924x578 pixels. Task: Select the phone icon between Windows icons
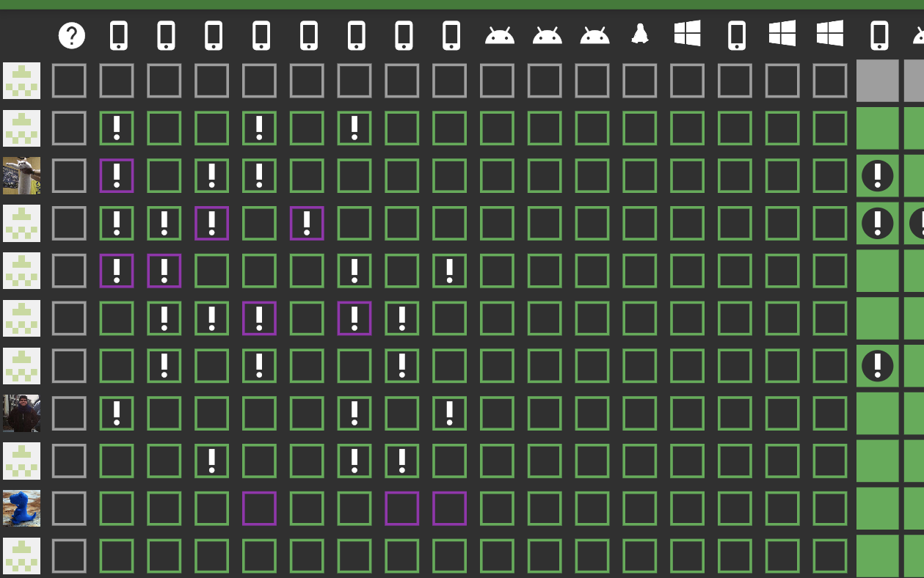coord(736,35)
